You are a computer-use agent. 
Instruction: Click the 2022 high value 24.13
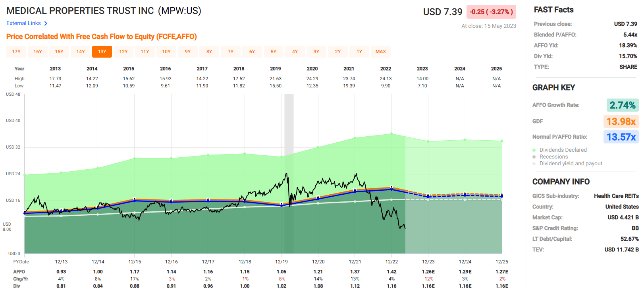386,79
